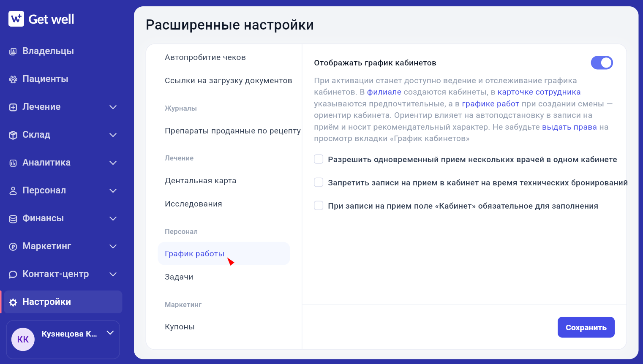Viewport: 643px width, 364px height.
Task: Click the Get well logo icon
Action: [x=16, y=19]
